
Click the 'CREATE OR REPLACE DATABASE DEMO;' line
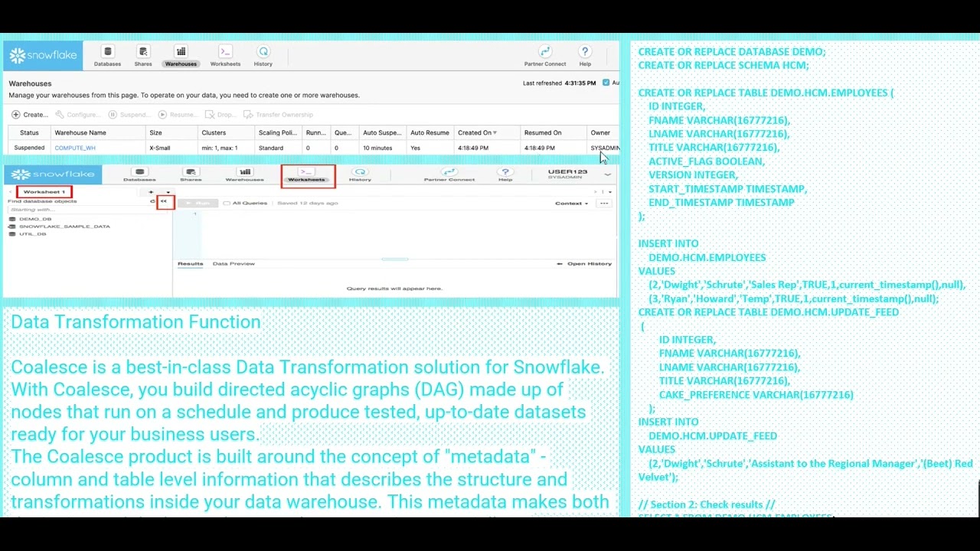coord(732,52)
